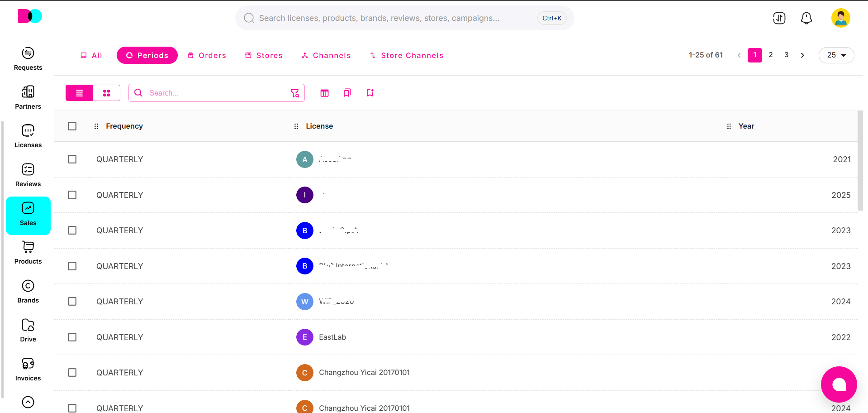Focus the global search field
Viewport: 868px width, 413px height.
[x=405, y=18]
